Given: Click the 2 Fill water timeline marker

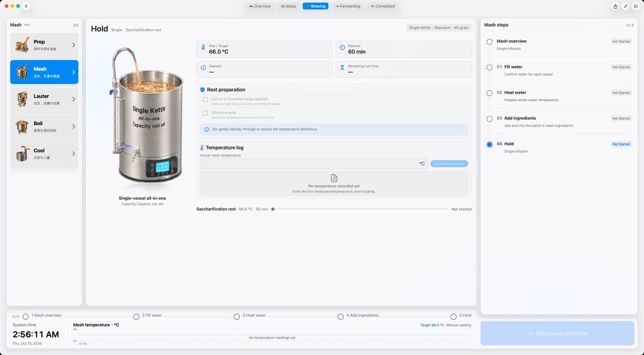Looking at the screenshot, I should pos(136,317).
